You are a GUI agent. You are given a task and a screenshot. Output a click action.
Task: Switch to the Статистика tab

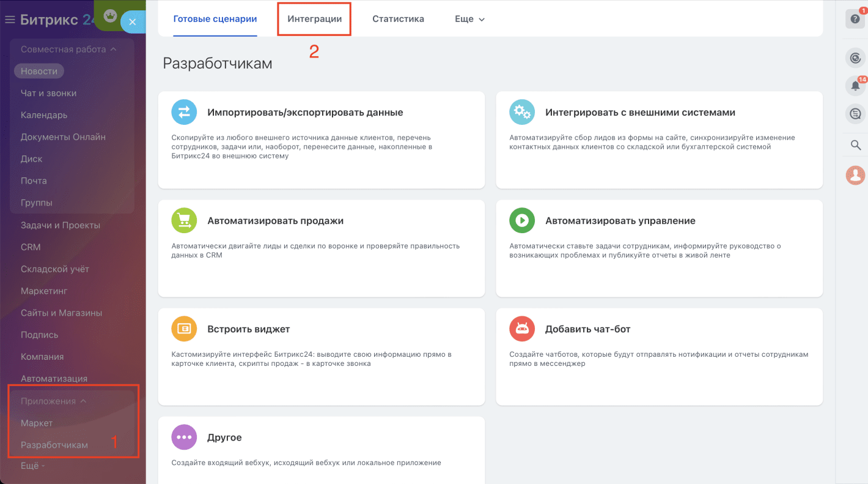[x=398, y=19]
